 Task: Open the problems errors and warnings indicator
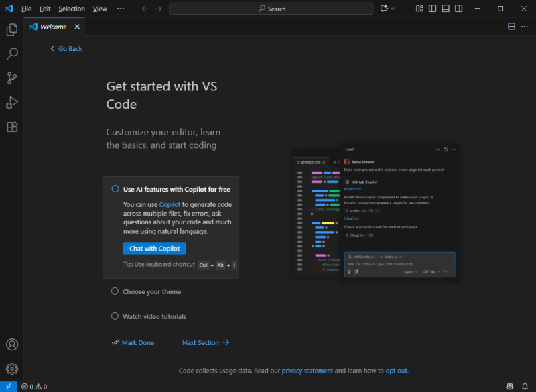coord(34,387)
